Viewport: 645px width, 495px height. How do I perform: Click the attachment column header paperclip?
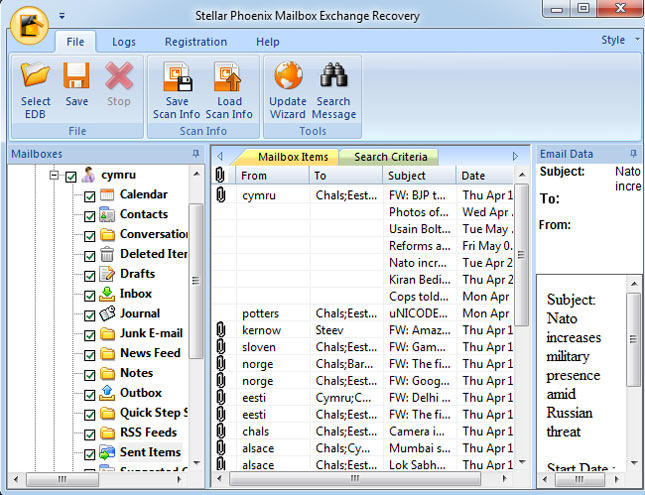[220, 175]
